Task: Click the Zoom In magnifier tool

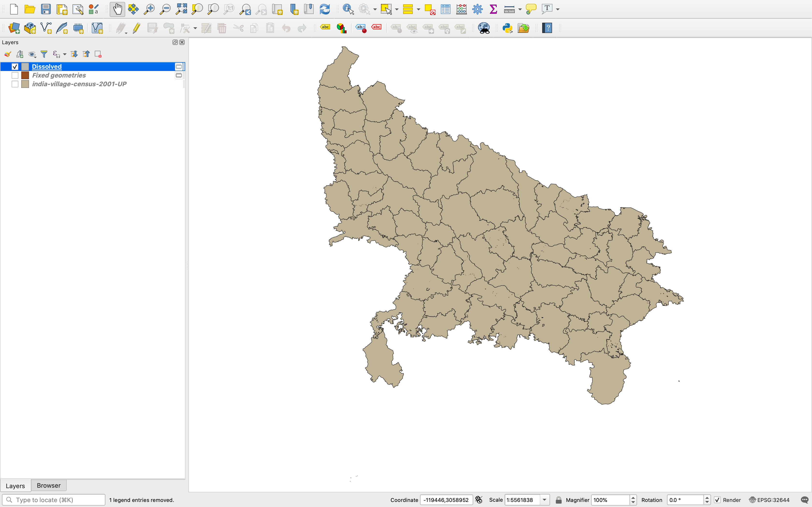Action: point(149,9)
